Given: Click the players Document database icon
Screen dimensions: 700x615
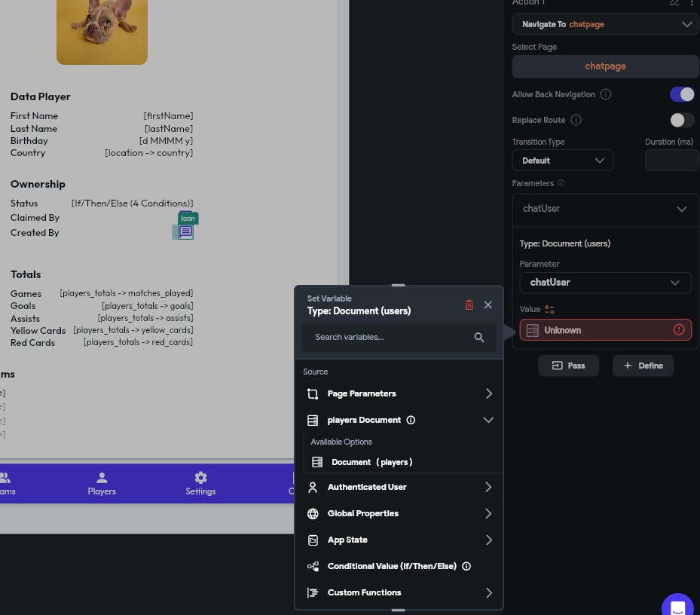Looking at the screenshot, I should [313, 421].
